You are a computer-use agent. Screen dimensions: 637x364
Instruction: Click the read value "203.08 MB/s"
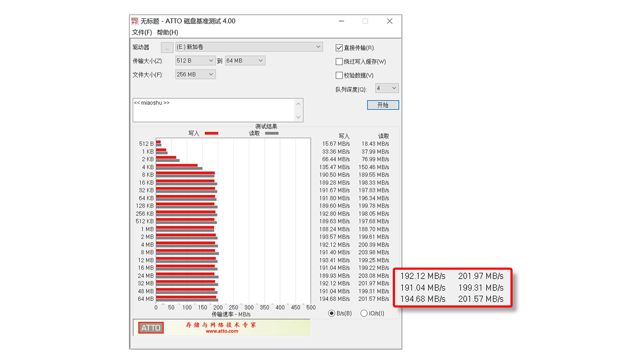pyautogui.click(x=374, y=276)
